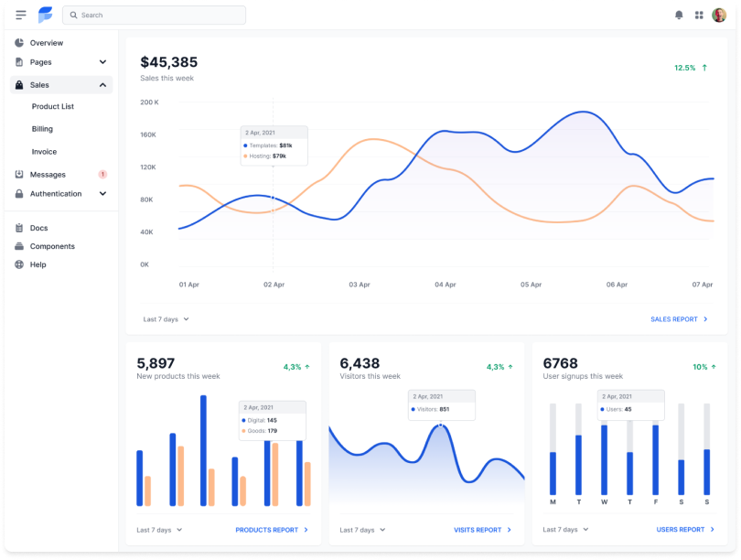
Task: Expand the Authentication menu
Action: pos(102,193)
